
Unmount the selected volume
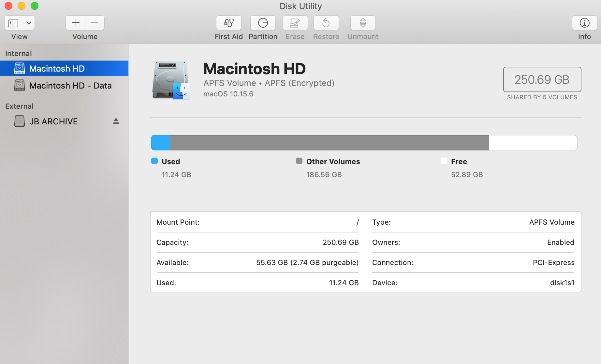[363, 23]
